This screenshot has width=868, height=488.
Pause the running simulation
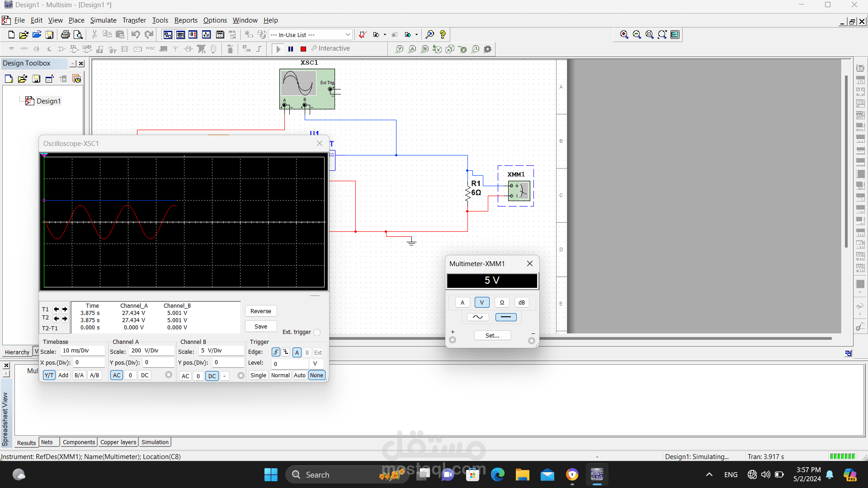click(291, 49)
